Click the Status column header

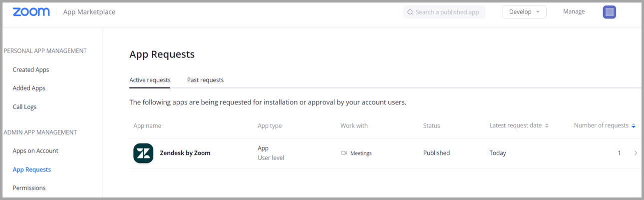[432, 125]
